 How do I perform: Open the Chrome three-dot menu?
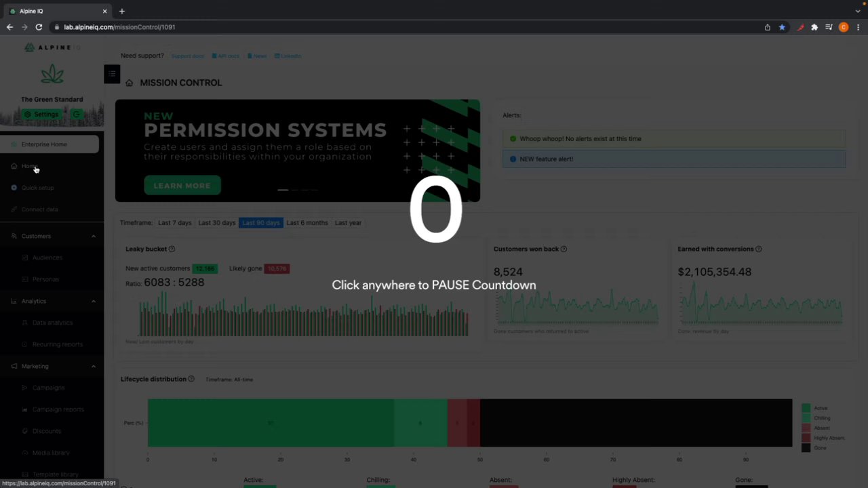pyautogui.click(x=859, y=27)
